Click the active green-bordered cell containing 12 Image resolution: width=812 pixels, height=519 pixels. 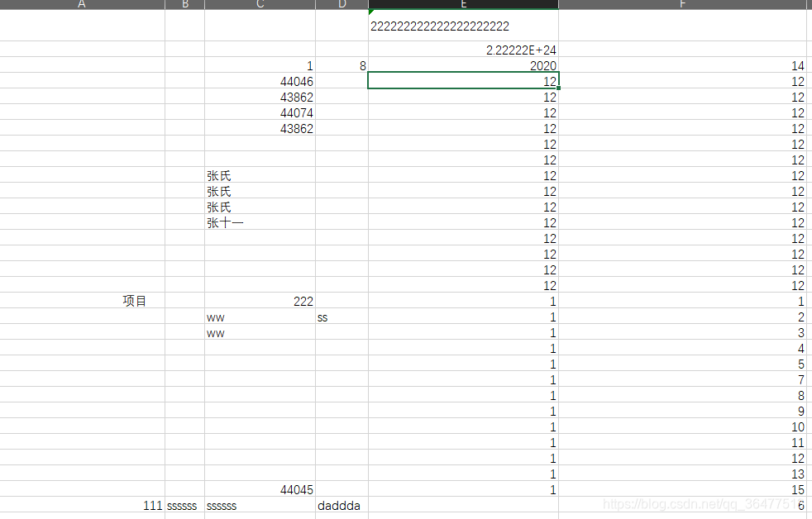[463, 81]
